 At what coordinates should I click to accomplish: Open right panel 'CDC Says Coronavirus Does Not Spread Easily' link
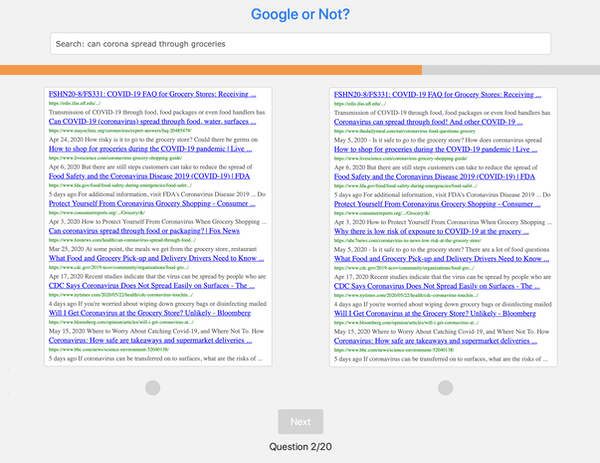click(x=437, y=286)
